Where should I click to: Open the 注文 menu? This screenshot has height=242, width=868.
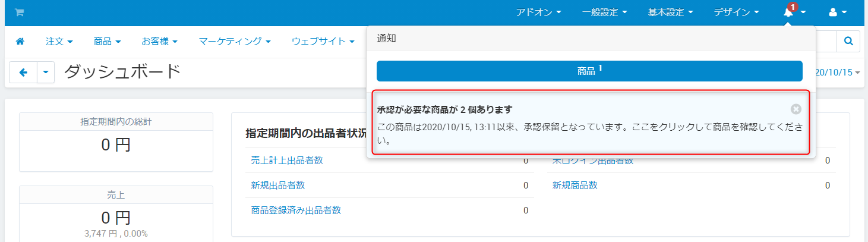59,42
